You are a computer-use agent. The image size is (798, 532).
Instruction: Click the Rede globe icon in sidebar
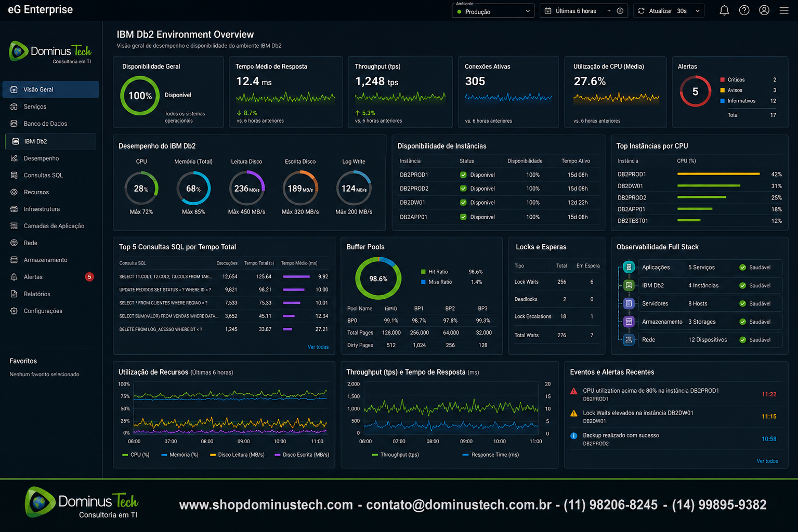[14, 243]
